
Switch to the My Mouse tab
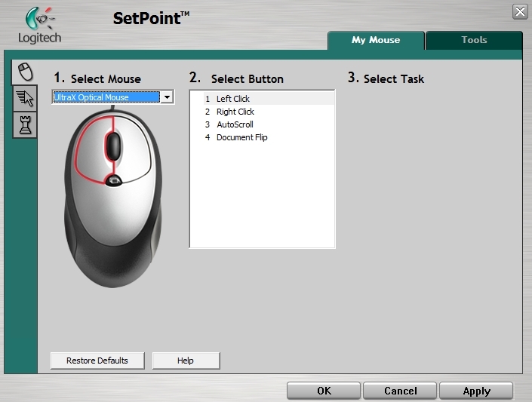[x=376, y=40]
